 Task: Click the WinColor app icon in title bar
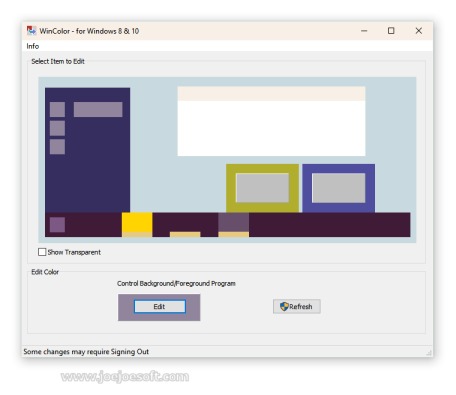coord(31,31)
